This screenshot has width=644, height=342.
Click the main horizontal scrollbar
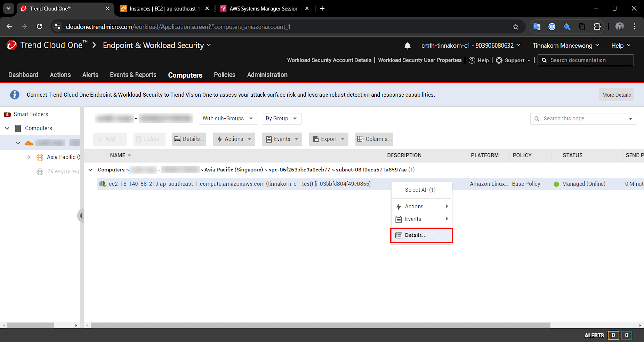320,325
